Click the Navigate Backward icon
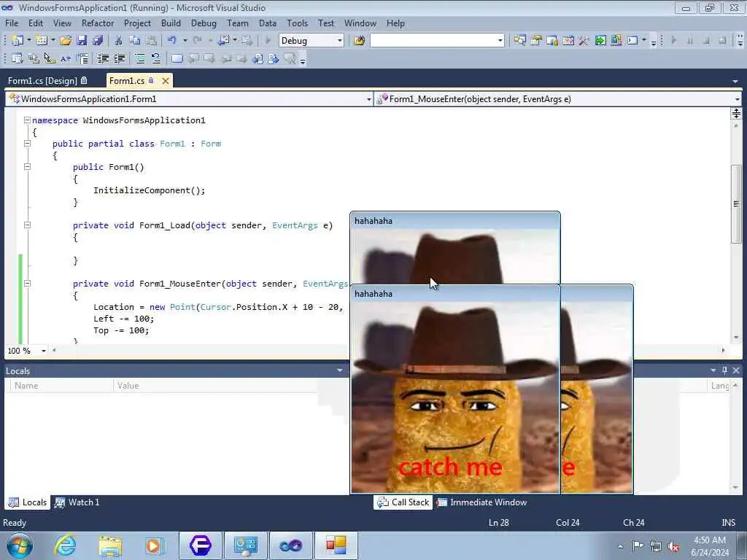The width and height of the screenshot is (747, 560). pyautogui.click(x=223, y=41)
